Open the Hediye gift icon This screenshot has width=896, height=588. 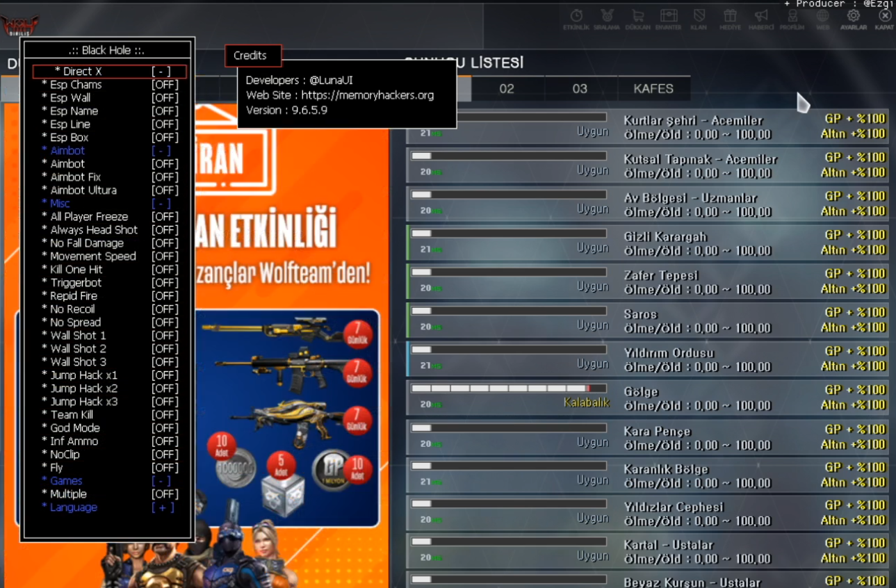coord(729,17)
